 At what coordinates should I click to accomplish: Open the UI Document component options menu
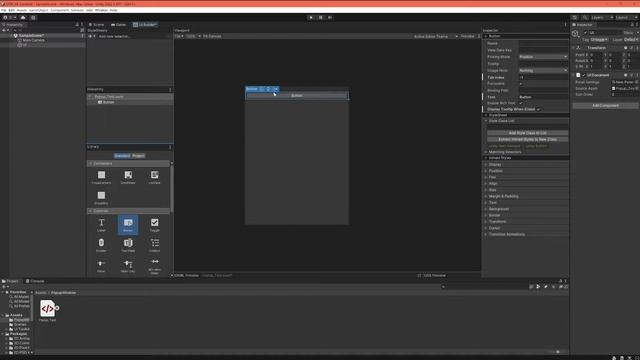637,75
